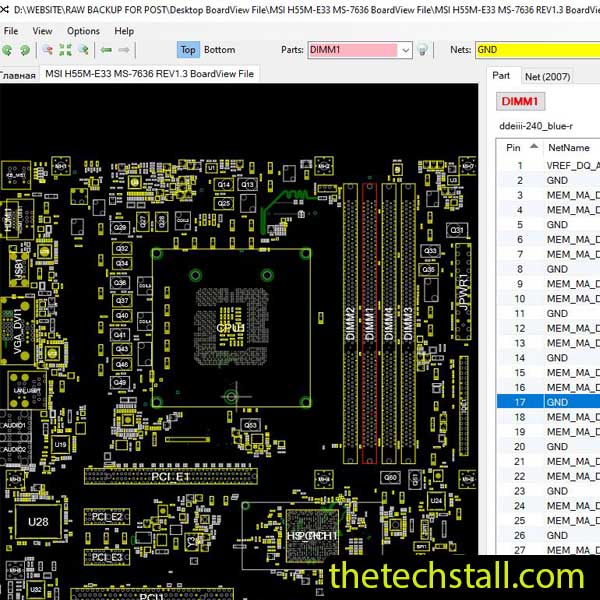
Task: Click the rotate right green toolbar icon
Action: (25, 50)
